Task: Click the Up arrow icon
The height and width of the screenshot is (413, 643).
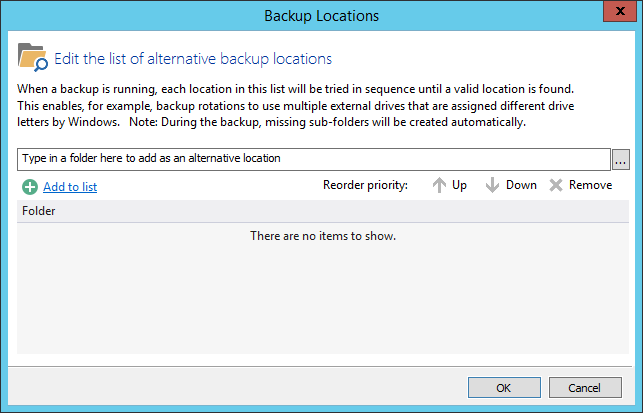Action: [439, 185]
